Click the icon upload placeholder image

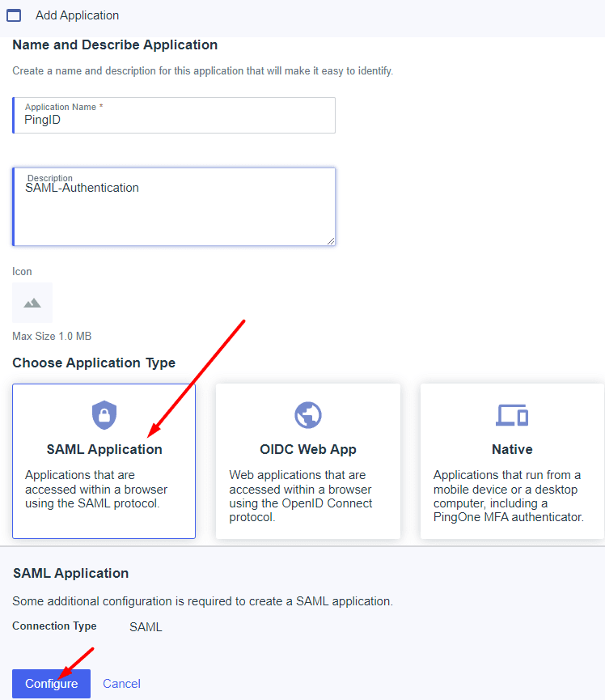(x=32, y=303)
